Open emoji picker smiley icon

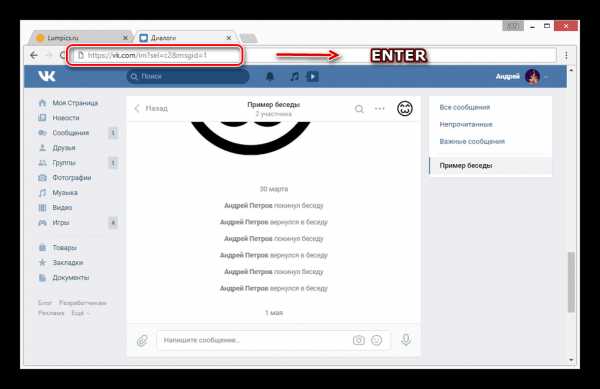[x=377, y=340]
